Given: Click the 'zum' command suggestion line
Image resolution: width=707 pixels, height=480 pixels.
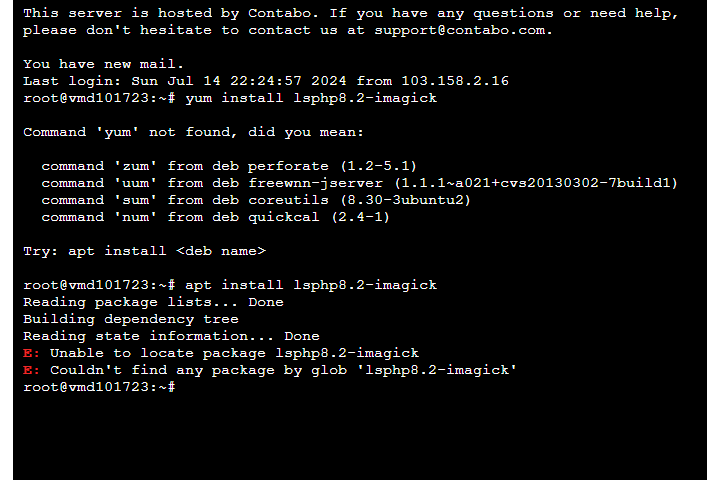Looking at the screenshot, I should click(x=229, y=166).
